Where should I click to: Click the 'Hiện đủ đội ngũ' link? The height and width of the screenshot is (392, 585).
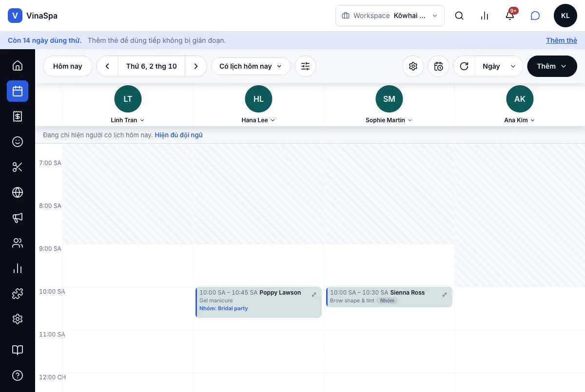[178, 135]
